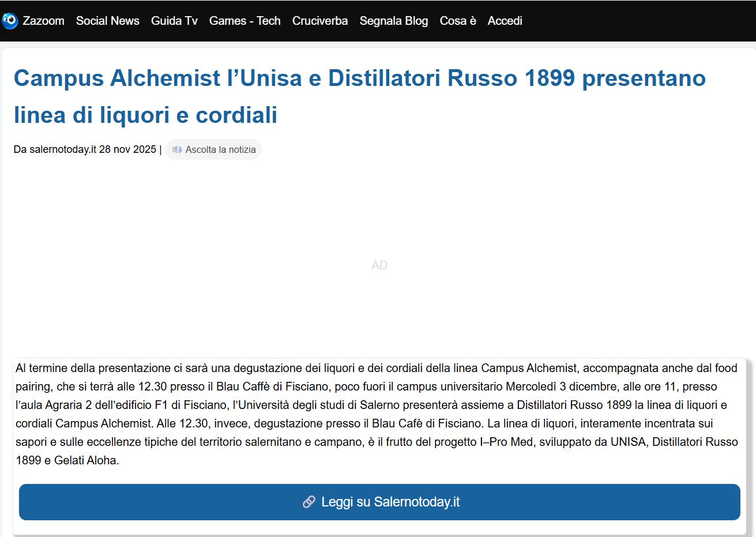The image size is (756, 537).
Task: Open the Cosa è page
Action: tap(458, 21)
